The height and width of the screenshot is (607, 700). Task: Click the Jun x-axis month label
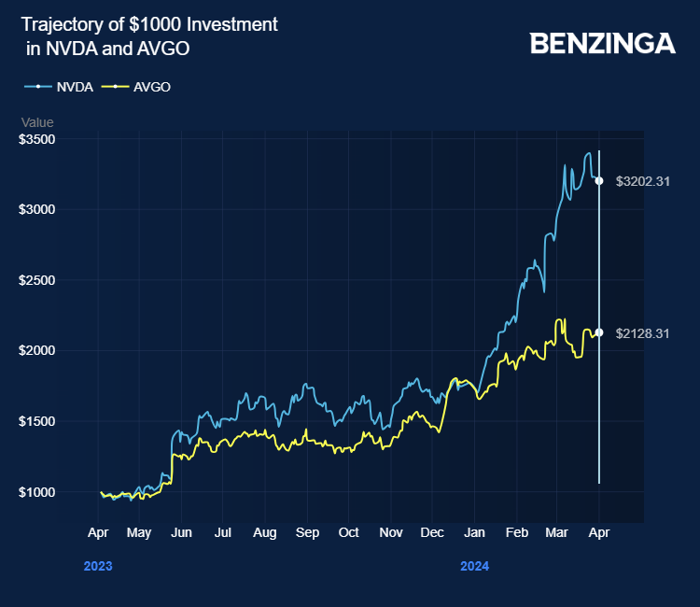[182, 533]
